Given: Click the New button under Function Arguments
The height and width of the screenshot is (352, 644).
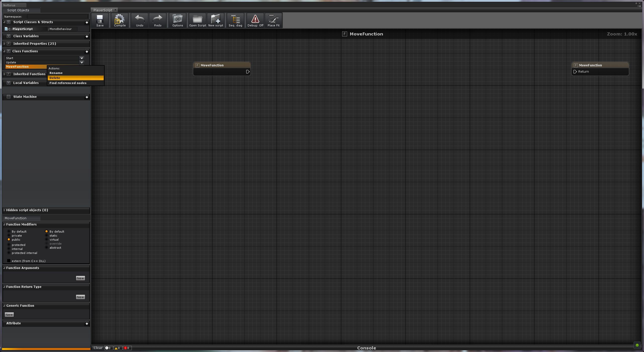Looking at the screenshot, I should click(x=80, y=278).
